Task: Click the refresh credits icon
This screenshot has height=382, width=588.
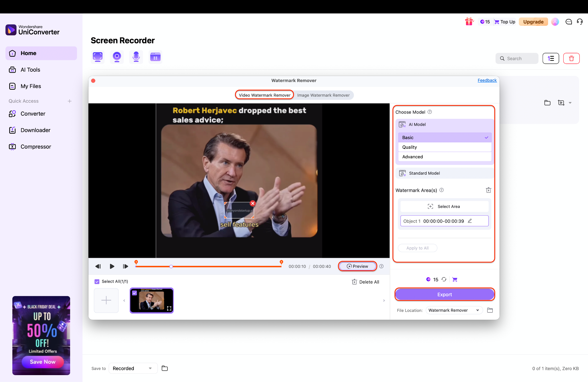Action: coord(444,279)
